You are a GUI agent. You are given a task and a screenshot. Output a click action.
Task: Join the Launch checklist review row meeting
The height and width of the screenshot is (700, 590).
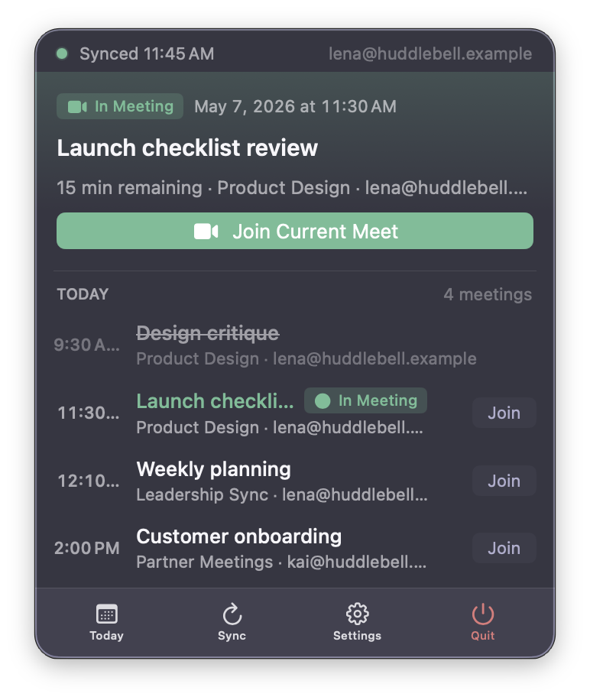click(504, 413)
